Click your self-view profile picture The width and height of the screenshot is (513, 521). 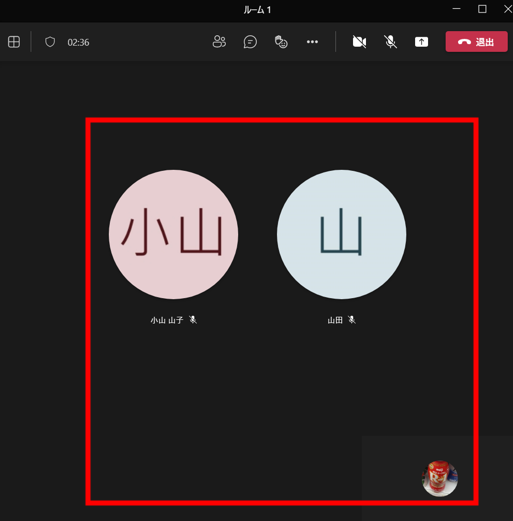[x=440, y=478]
